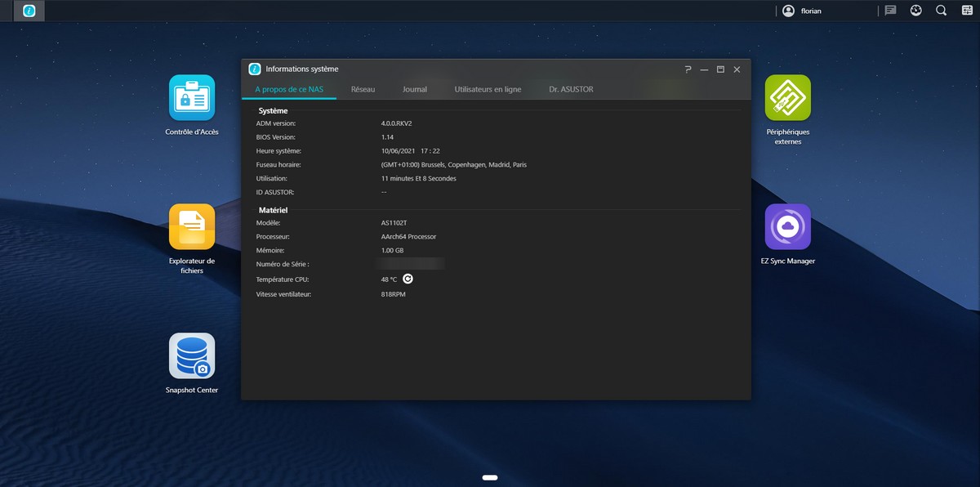Refresh the CPU temperature reading
The height and width of the screenshot is (487, 980).
pos(408,279)
